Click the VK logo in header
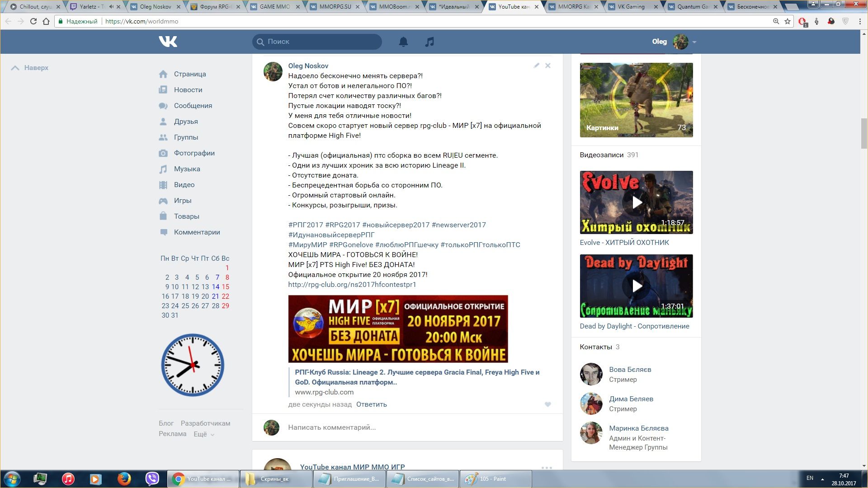Image resolution: width=868 pixels, height=488 pixels. (x=168, y=42)
